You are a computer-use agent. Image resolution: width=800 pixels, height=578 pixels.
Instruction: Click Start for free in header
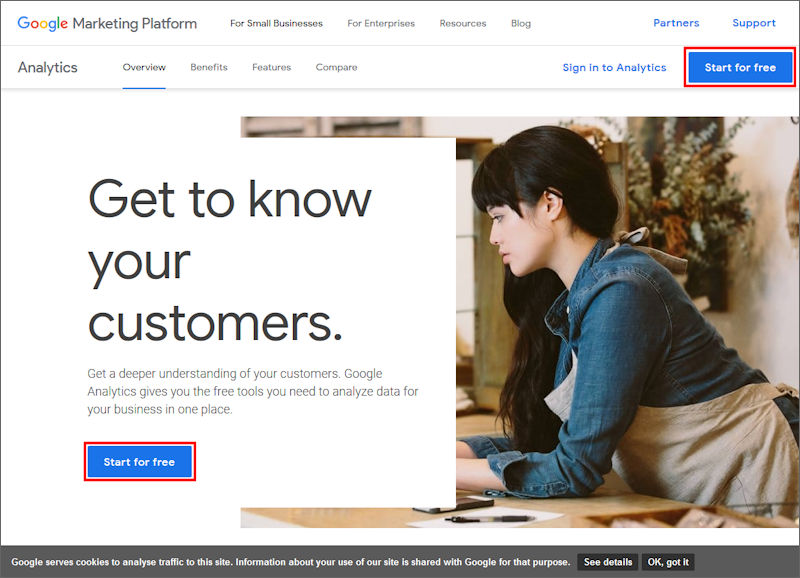pos(740,67)
